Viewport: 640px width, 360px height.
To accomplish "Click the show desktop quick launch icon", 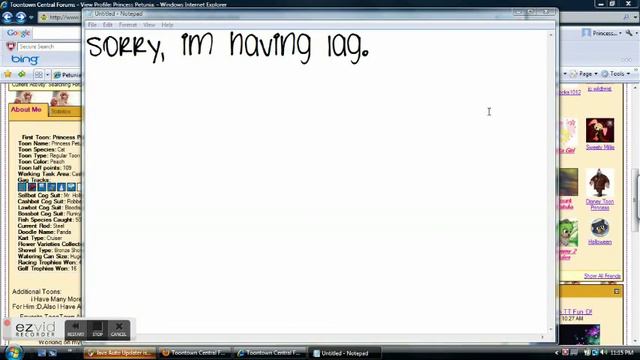I will point(41,353).
